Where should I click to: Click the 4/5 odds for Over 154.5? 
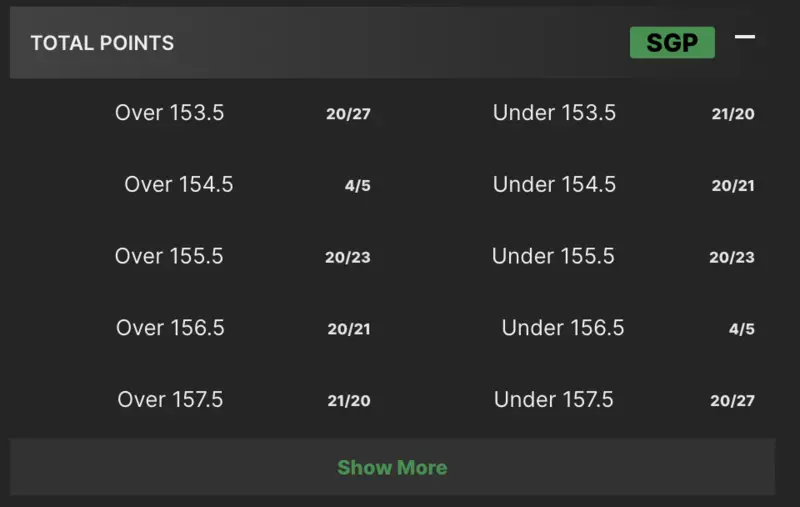pos(357,186)
